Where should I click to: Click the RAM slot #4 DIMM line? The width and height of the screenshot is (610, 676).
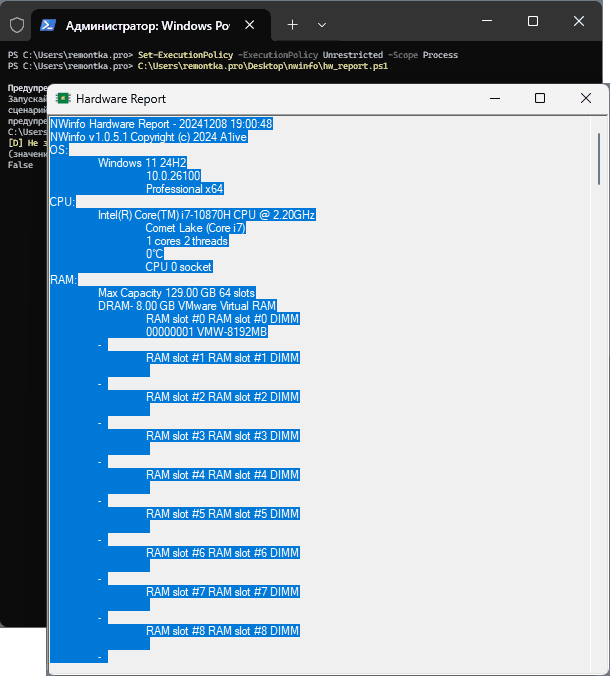pyautogui.click(x=222, y=475)
